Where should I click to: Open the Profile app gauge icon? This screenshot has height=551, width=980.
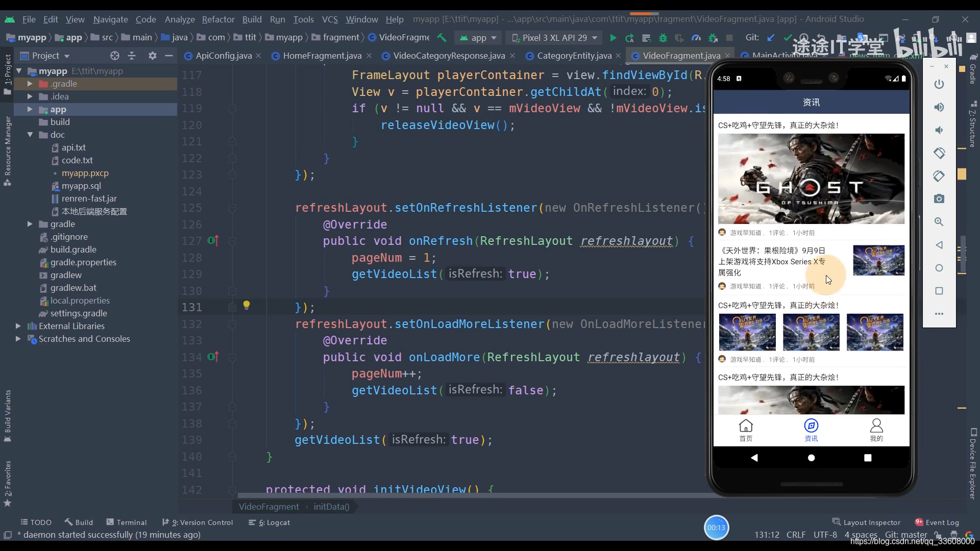click(x=696, y=38)
